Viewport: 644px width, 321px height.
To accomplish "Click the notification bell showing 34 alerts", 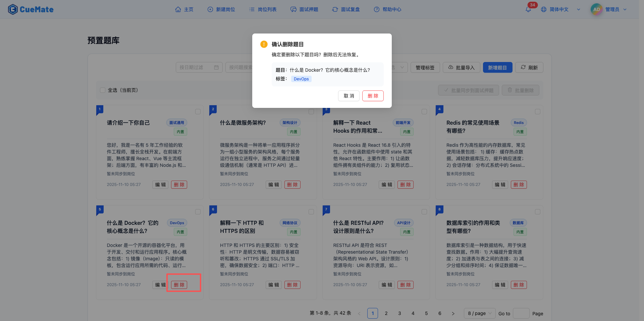I will coord(528,9).
